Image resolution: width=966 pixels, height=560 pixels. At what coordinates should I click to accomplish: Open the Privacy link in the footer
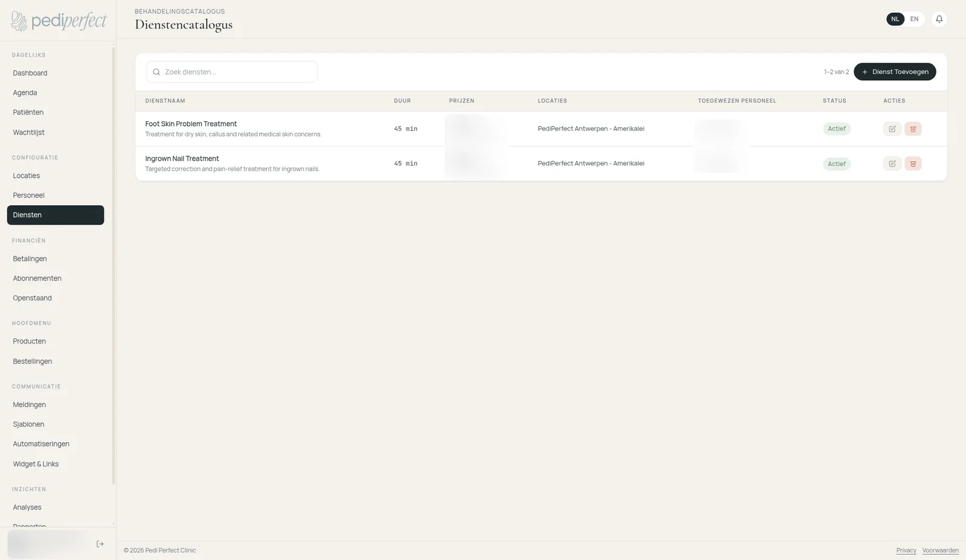tap(906, 550)
